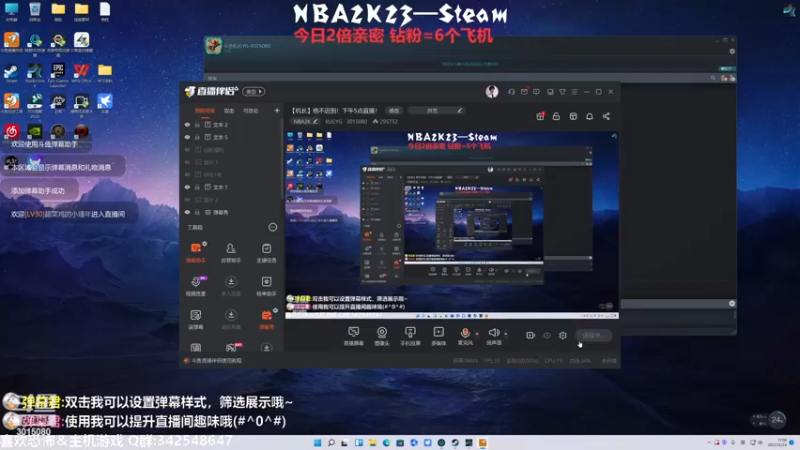This screenshot has height=450, width=800.
Task: Click search icon in background window
Action: pos(713,78)
